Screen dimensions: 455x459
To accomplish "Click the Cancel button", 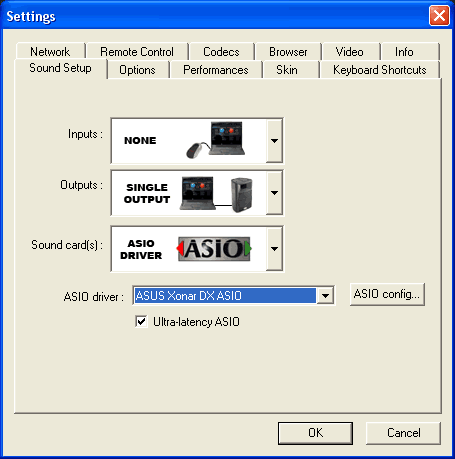I will pyautogui.click(x=403, y=433).
